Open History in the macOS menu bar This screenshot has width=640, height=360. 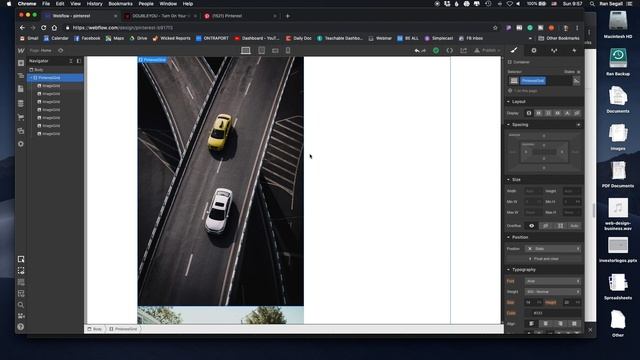pos(95,4)
